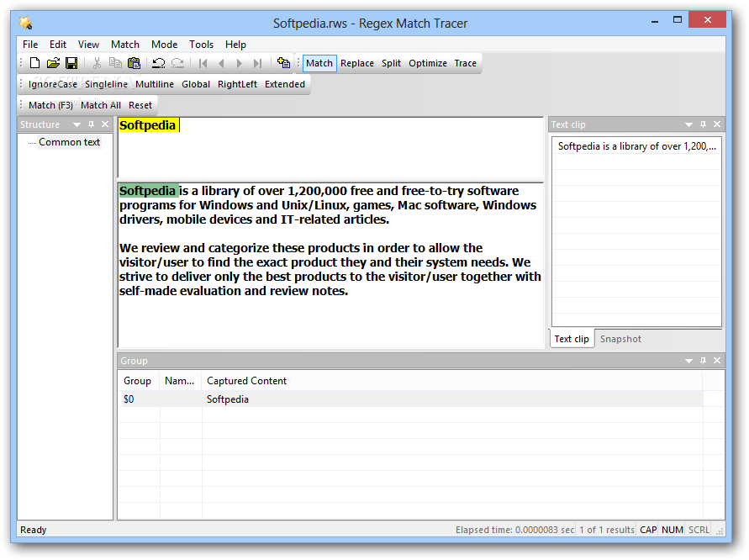The width and height of the screenshot is (749, 560).
Task: Select the Common text tree node
Action: (69, 142)
